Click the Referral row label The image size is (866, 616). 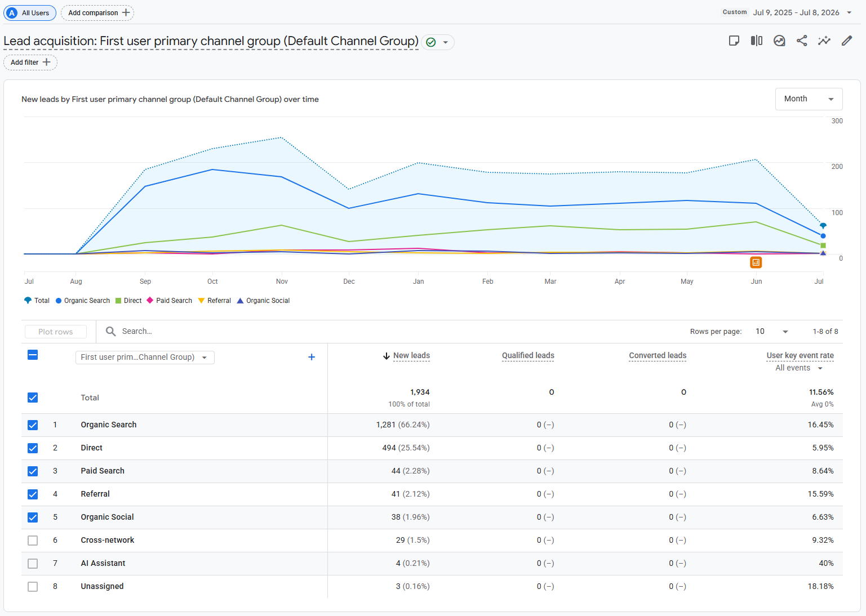pyautogui.click(x=95, y=494)
